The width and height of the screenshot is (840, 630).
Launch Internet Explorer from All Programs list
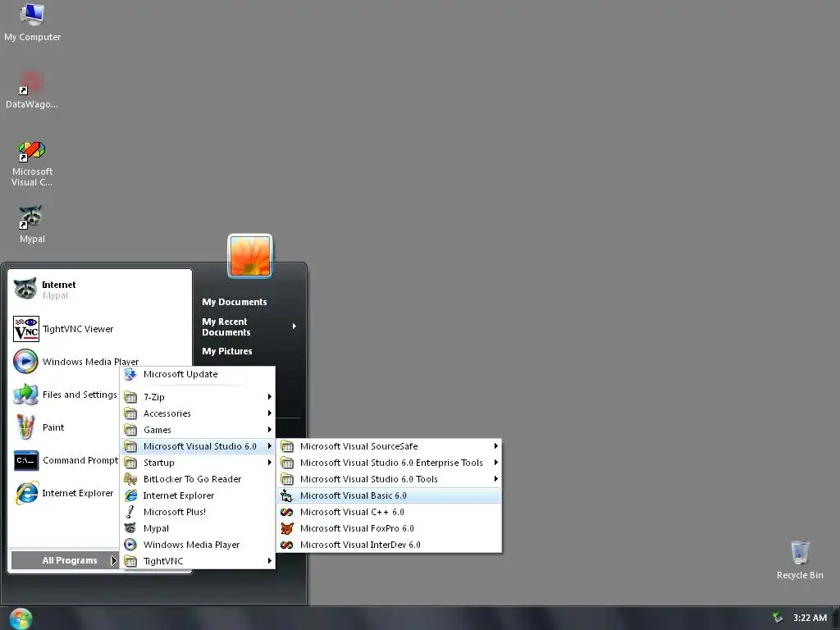pyautogui.click(x=197, y=495)
